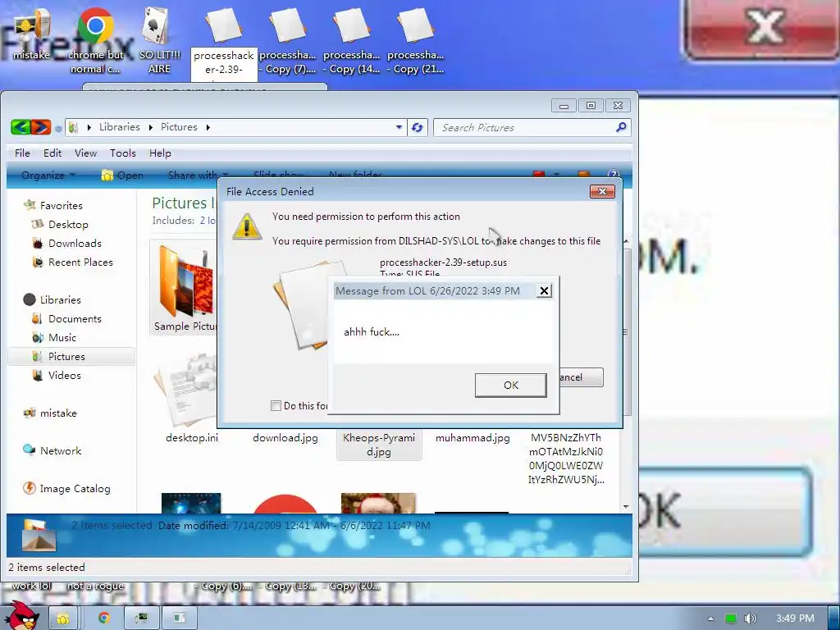Click the help question mark icon in toolbar
840x630 pixels.
[x=614, y=175]
